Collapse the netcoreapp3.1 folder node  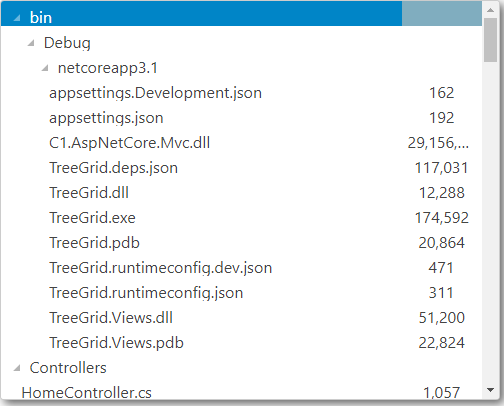tap(45, 68)
